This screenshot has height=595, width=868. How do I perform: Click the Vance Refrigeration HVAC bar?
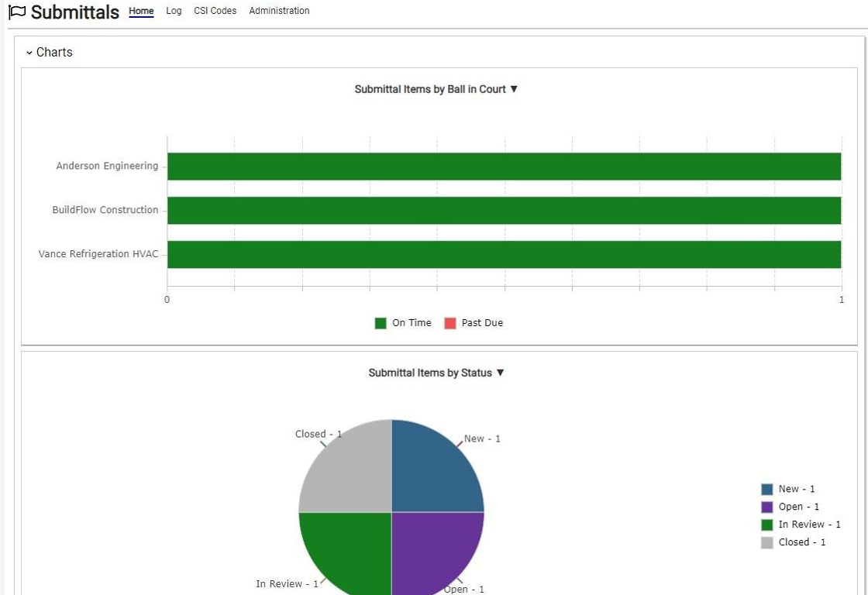point(505,255)
